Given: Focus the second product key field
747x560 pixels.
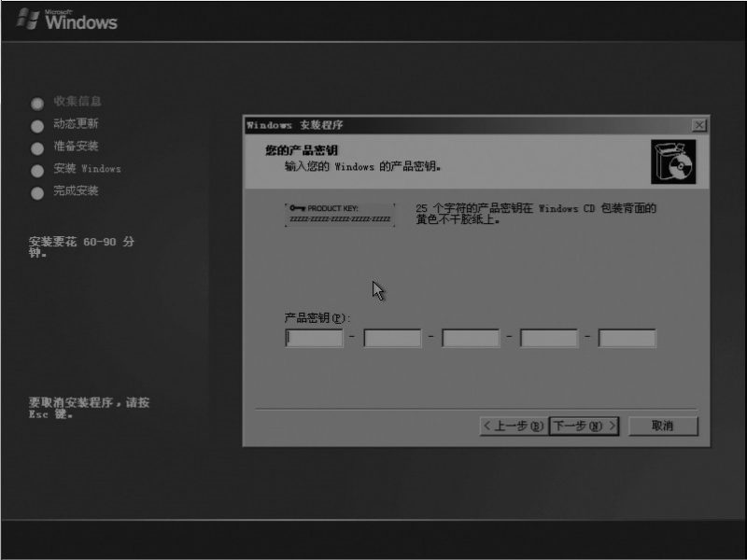Looking at the screenshot, I should [392, 338].
